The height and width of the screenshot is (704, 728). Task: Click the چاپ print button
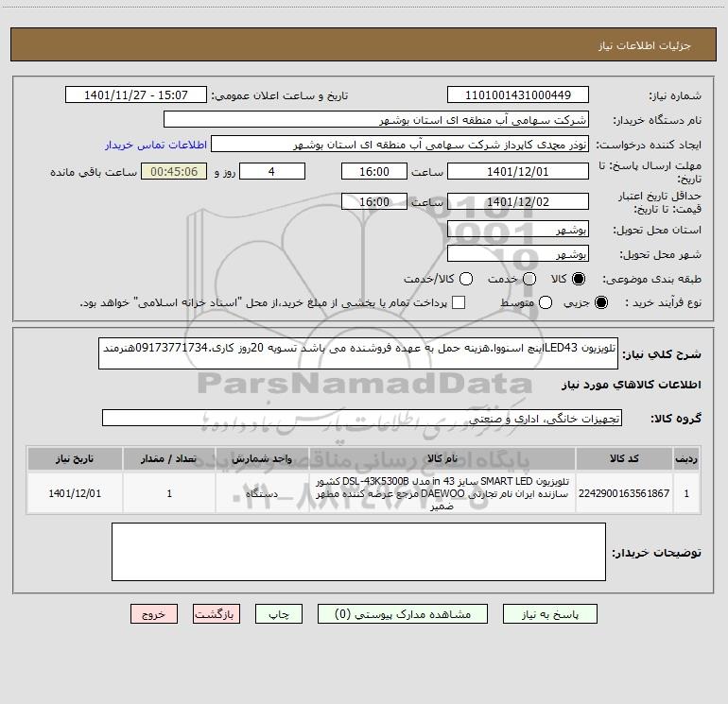pyautogui.click(x=279, y=614)
